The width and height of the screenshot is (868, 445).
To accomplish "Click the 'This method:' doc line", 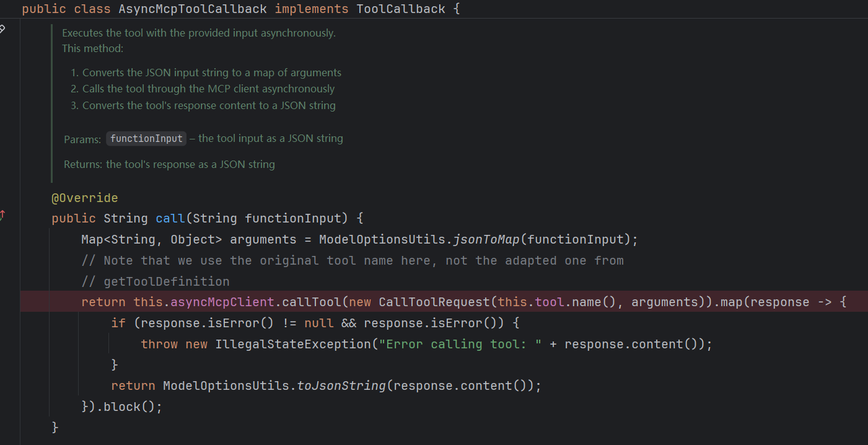I will click(93, 48).
